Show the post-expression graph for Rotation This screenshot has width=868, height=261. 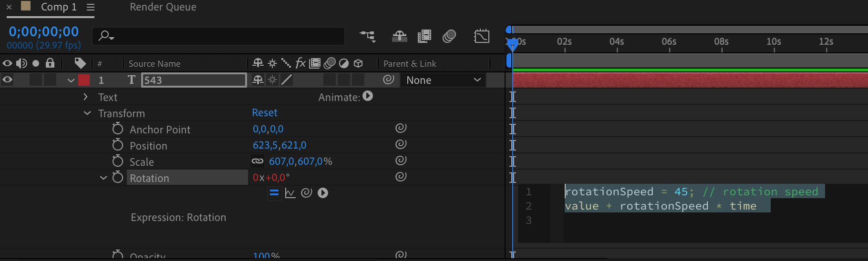pos(290,193)
